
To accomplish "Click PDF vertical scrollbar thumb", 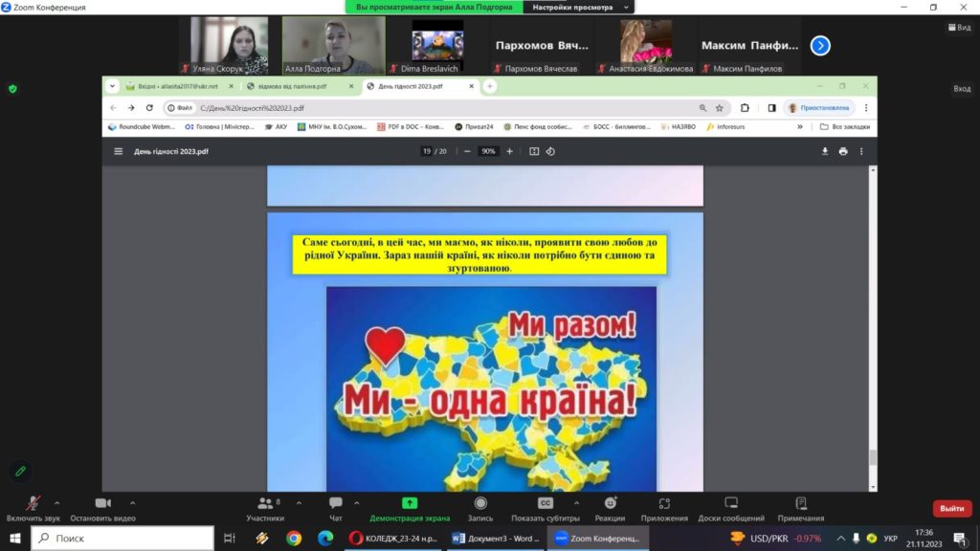I will 873,457.
